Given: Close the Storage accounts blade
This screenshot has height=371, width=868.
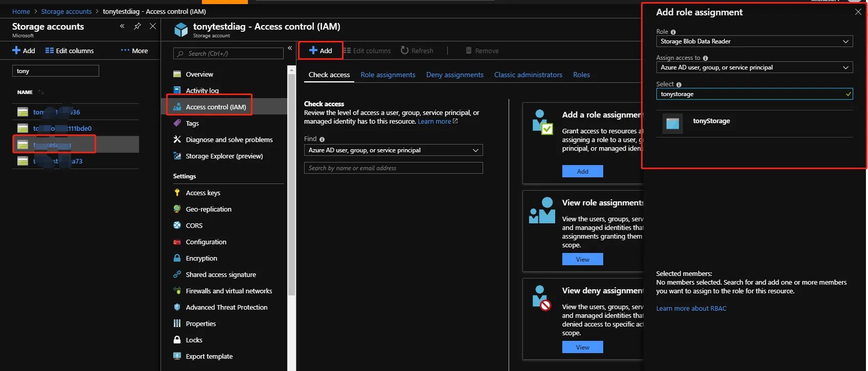Looking at the screenshot, I should coord(153,26).
